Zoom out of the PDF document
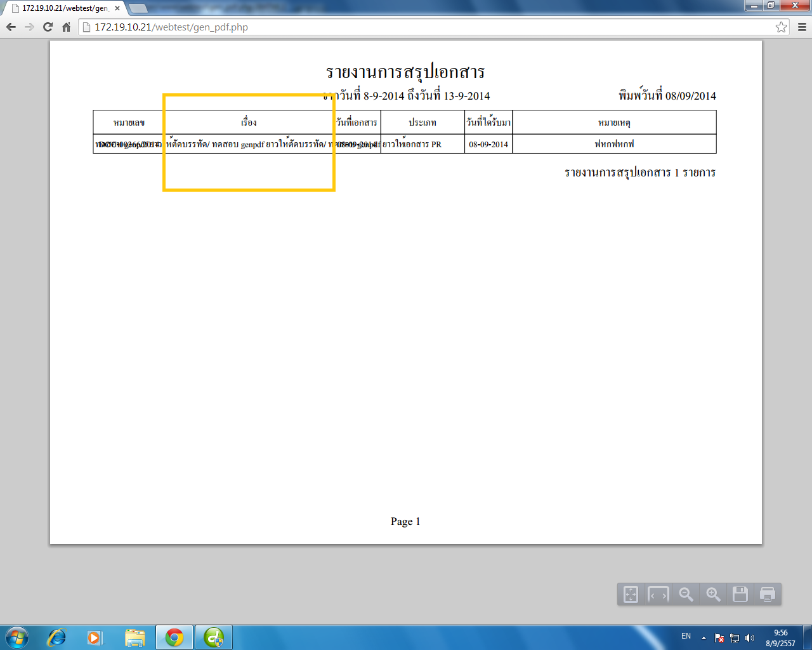Screen dimensions: 812x650 pyautogui.click(x=686, y=594)
